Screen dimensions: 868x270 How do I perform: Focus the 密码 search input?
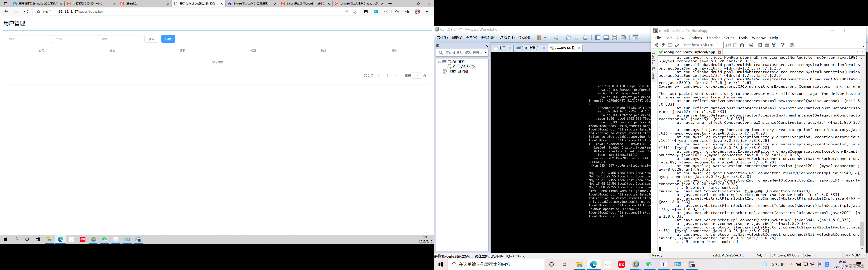(74, 39)
